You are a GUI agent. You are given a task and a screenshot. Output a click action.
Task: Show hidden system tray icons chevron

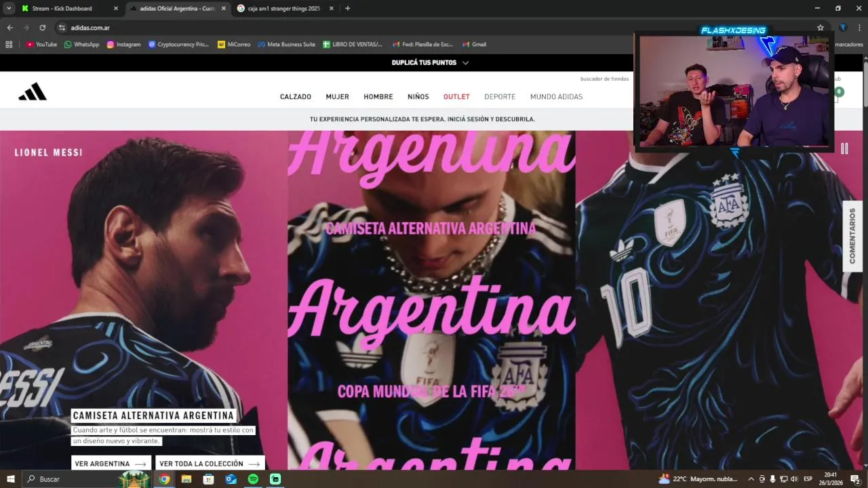[x=751, y=479]
